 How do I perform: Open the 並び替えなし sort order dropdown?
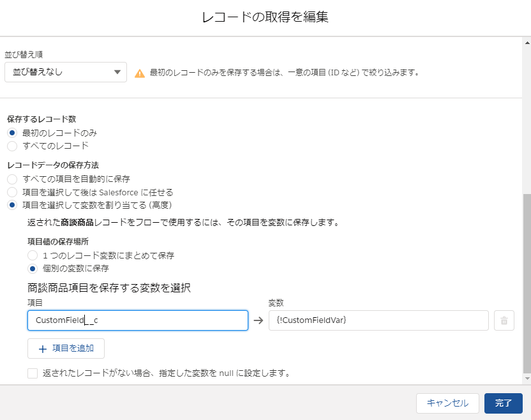point(66,71)
